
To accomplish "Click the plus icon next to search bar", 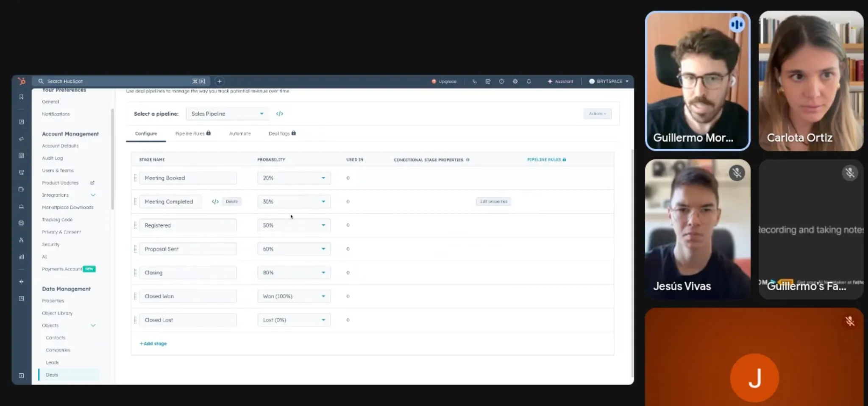I will pyautogui.click(x=219, y=81).
